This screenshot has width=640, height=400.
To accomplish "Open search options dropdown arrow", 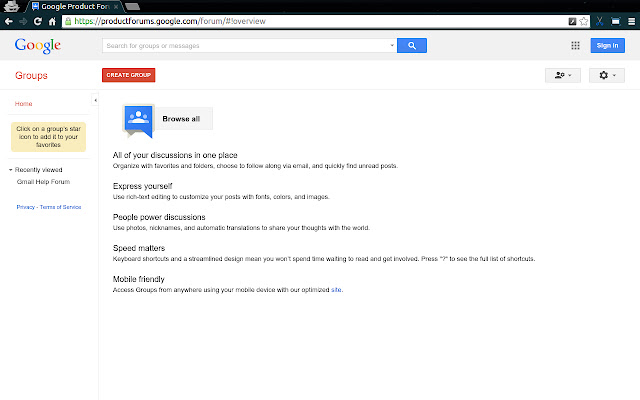I will click(x=392, y=45).
